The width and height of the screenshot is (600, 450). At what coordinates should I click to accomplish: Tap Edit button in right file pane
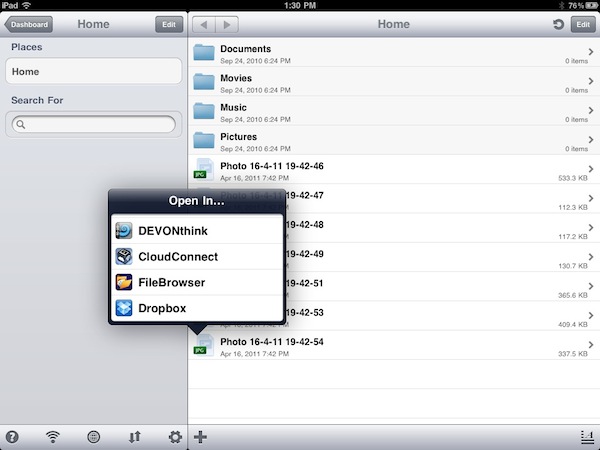[581, 25]
